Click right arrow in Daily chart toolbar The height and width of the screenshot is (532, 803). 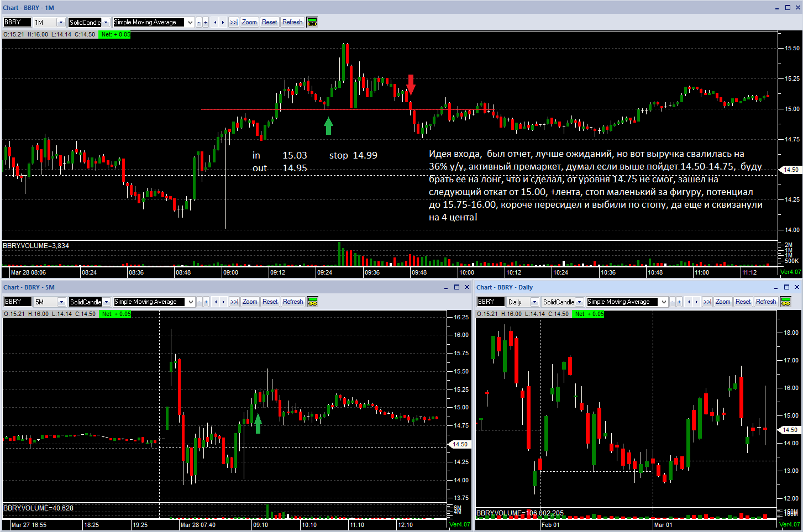tap(696, 302)
